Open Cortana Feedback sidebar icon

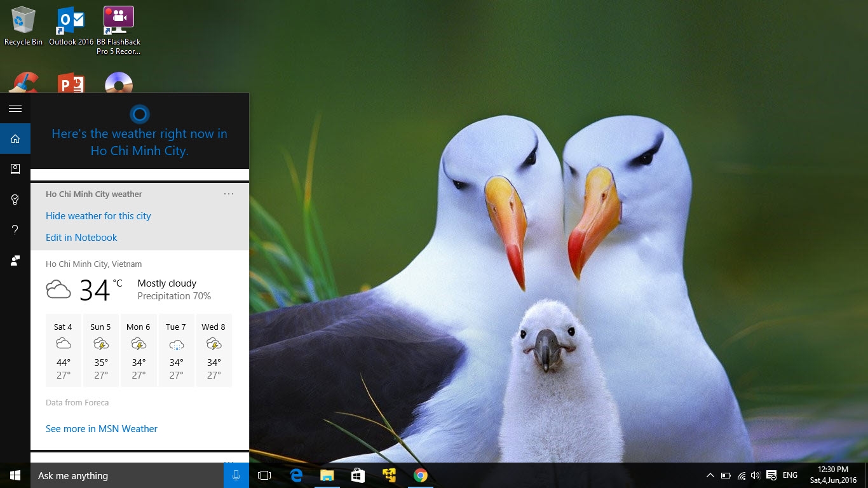[15, 261]
